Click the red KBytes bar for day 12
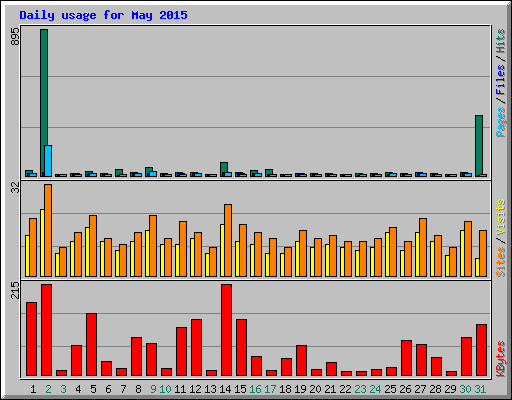This screenshot has width=512, height=400. click(196, 348)
